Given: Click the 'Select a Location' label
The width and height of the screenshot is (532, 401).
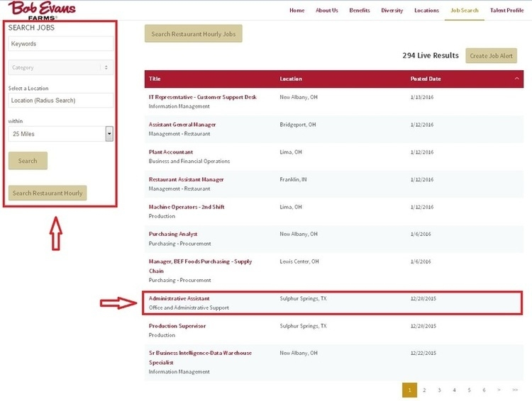Looking at the screenshot, I should pyautogui.click(x=28, y=88).
